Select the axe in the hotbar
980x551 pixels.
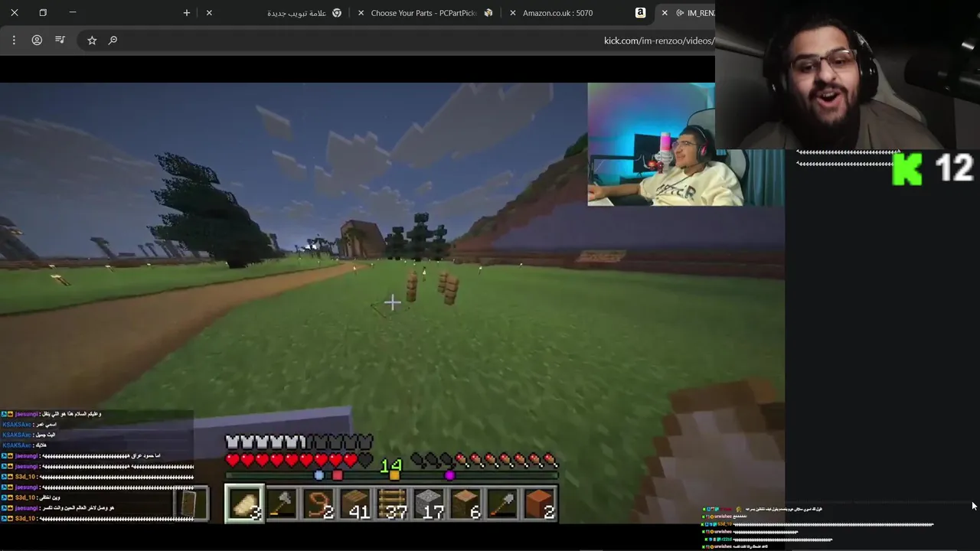coord(282,505)
